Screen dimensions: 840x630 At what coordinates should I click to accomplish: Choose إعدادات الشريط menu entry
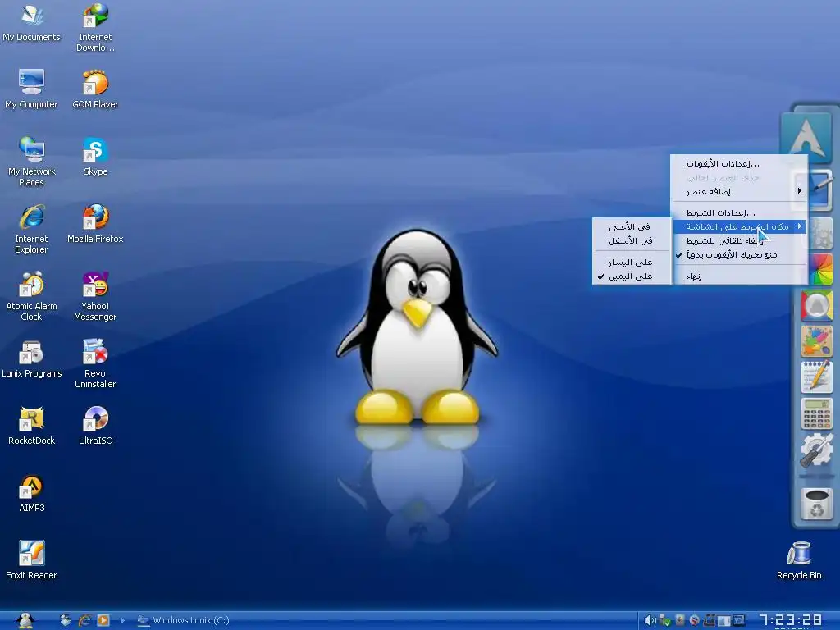pos(739,213)
